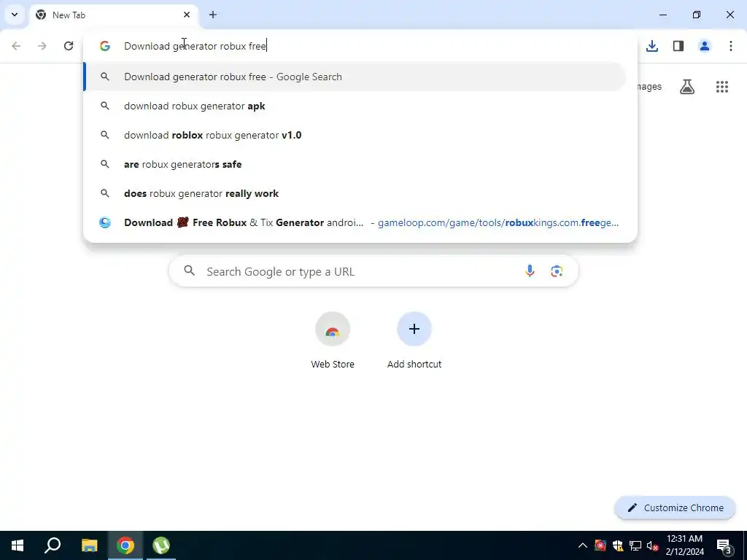Open File Explorer from taskbar
This screenshot has height=560, width=747.
coord(89,545)
